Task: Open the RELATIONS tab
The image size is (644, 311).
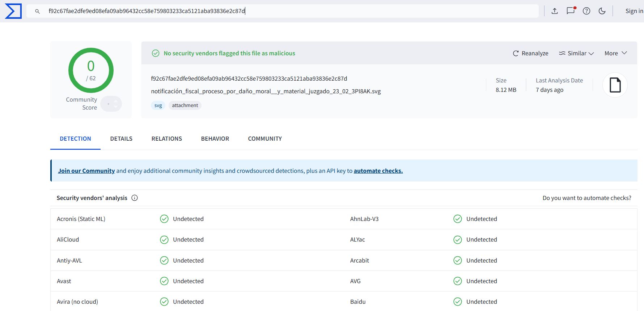Action: click(166, 139)
